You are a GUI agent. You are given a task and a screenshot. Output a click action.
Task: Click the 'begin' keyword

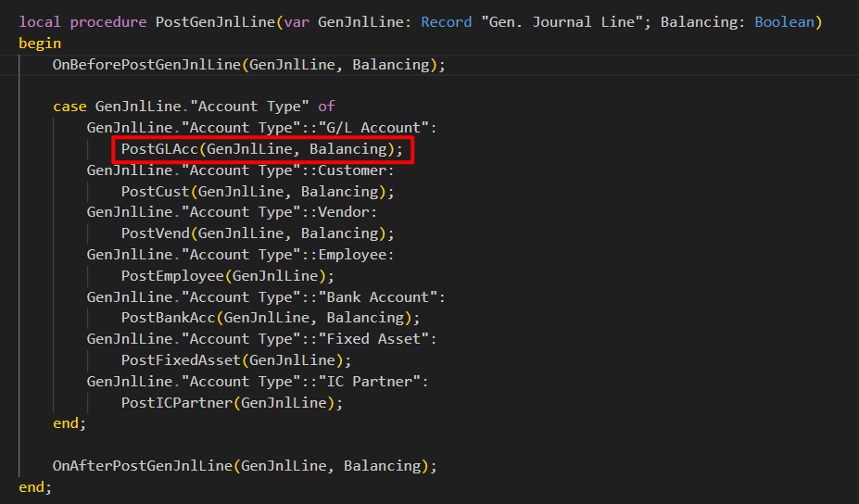click(39, 43)
